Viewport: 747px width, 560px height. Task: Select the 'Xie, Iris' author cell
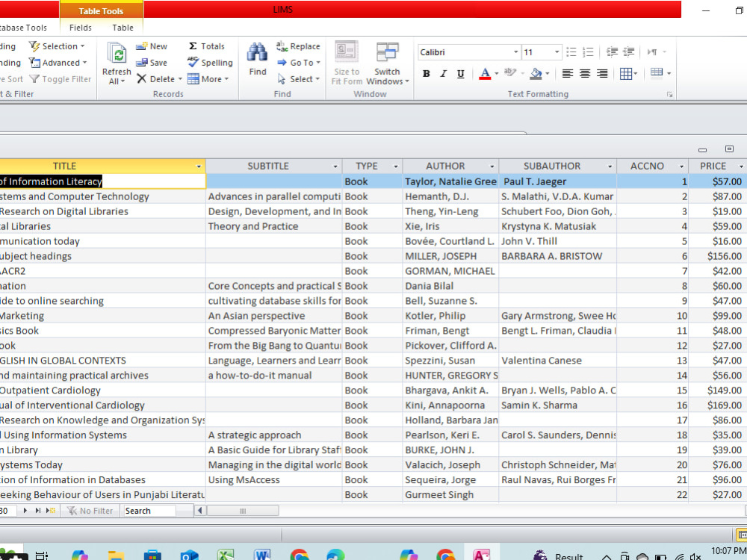click(450, 226)
